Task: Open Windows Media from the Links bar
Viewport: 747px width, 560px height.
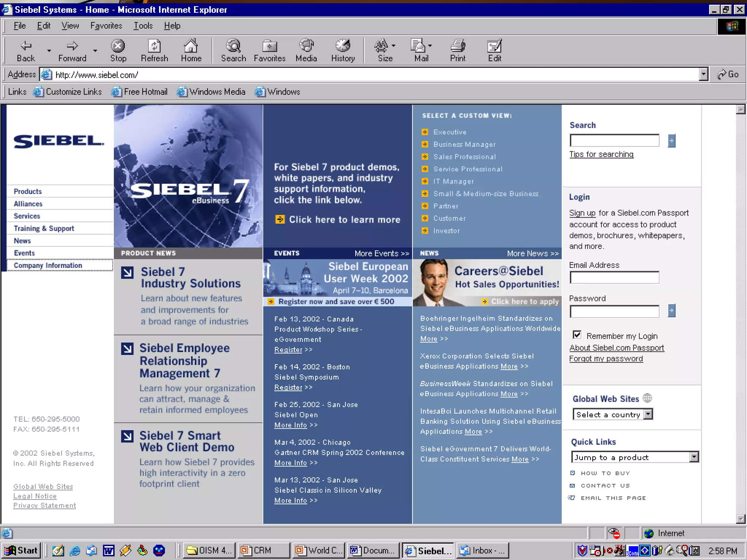Action: [211, 92]
